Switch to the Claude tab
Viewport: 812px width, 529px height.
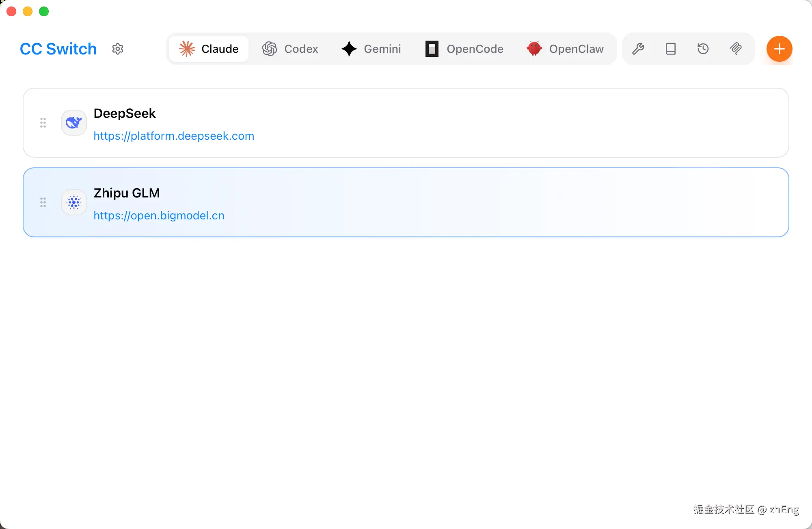[209, 49]
